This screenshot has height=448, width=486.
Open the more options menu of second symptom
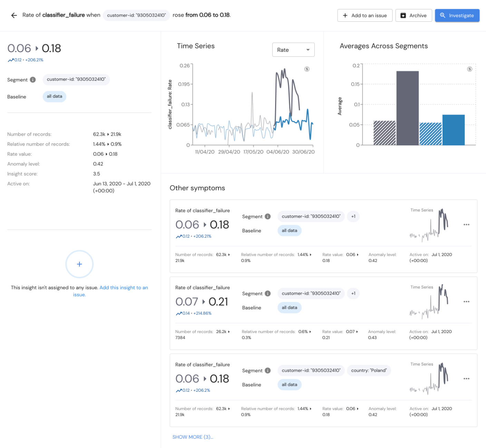[466, 302]
